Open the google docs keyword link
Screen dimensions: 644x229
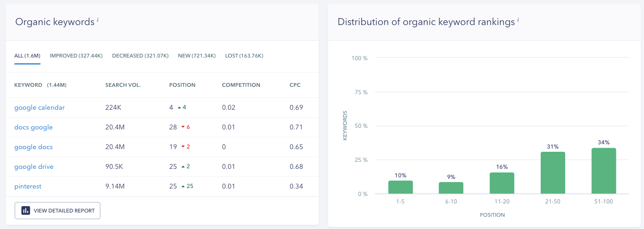tap(34, 147)
